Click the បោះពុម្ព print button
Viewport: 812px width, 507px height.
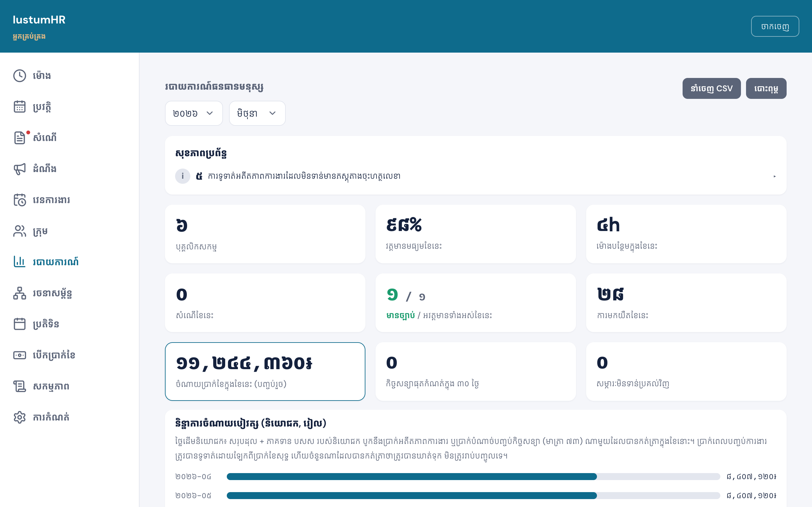click(x=766, y=88)
